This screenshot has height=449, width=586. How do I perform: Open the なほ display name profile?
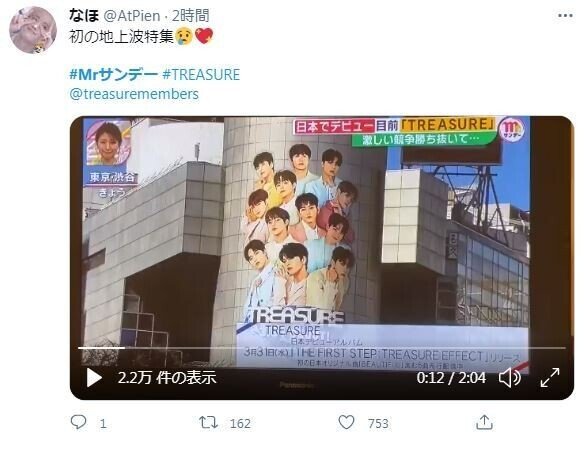[84, 16]
